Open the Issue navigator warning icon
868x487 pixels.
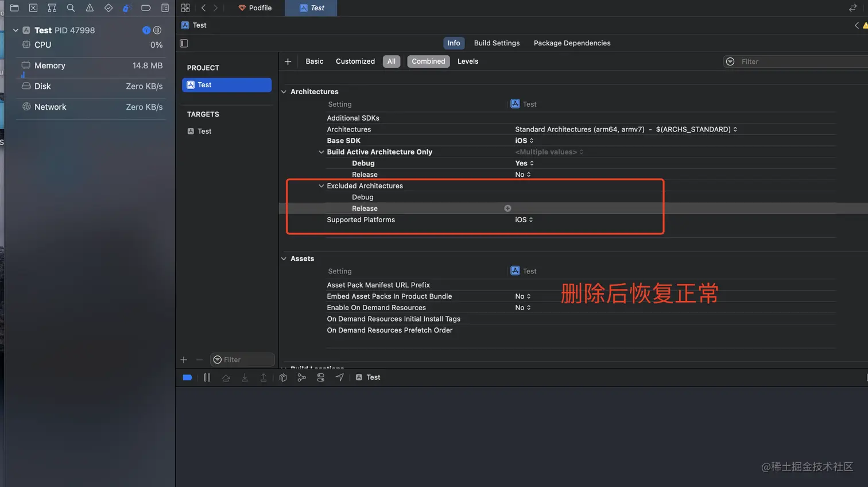point(90,8)
